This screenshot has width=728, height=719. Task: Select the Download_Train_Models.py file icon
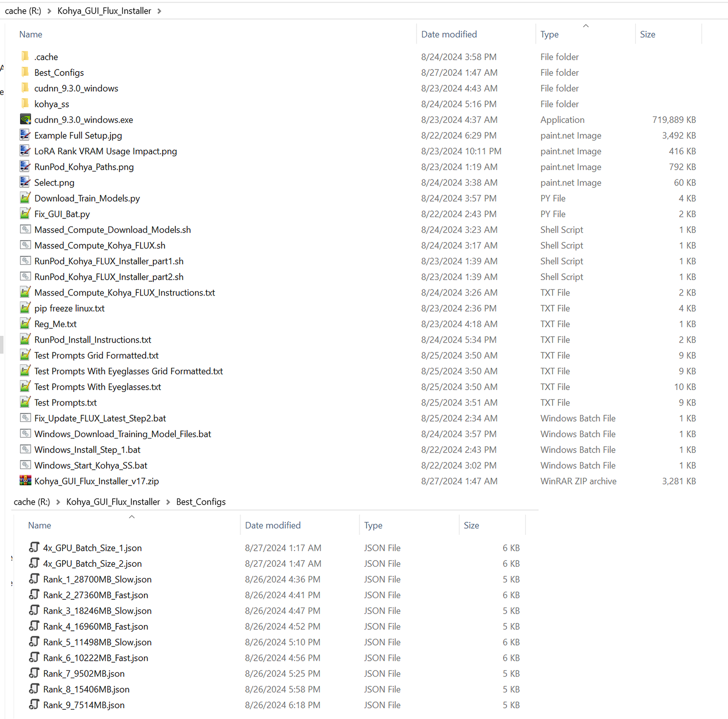[25, 198]
